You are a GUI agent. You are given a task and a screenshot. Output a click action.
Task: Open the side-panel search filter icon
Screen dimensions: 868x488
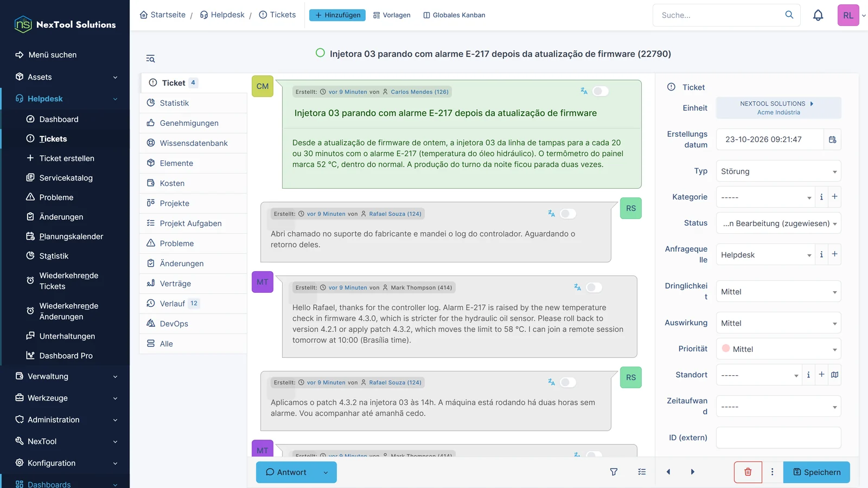click(x=150, y=59)
